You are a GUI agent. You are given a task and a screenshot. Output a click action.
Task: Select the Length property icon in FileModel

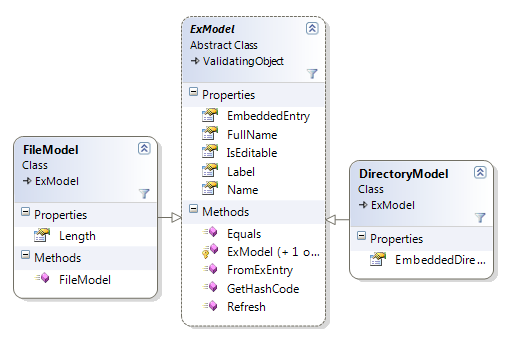click(x=42, y=235)
